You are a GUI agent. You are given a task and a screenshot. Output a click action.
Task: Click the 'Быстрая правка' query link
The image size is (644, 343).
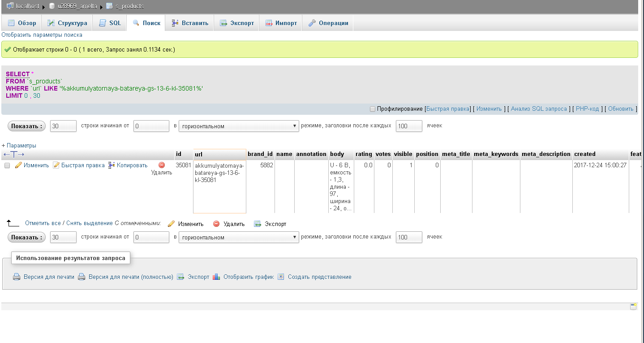coord(448,109)
